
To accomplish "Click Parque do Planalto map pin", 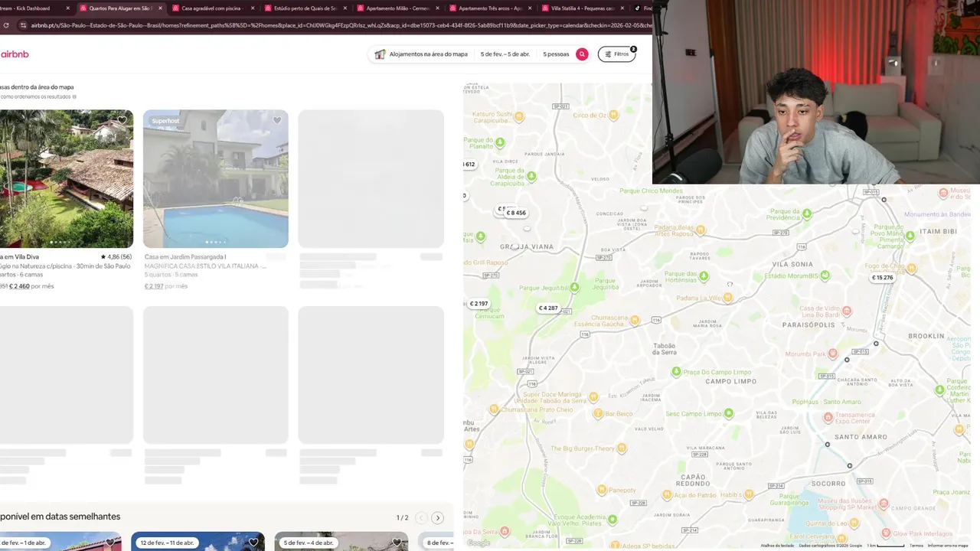I will (500, 142).
